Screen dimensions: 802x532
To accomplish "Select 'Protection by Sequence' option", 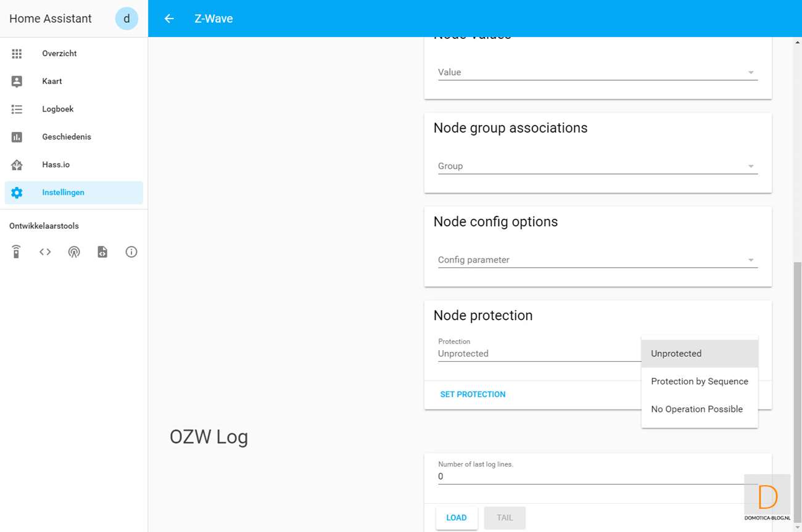I will point(699,381).
